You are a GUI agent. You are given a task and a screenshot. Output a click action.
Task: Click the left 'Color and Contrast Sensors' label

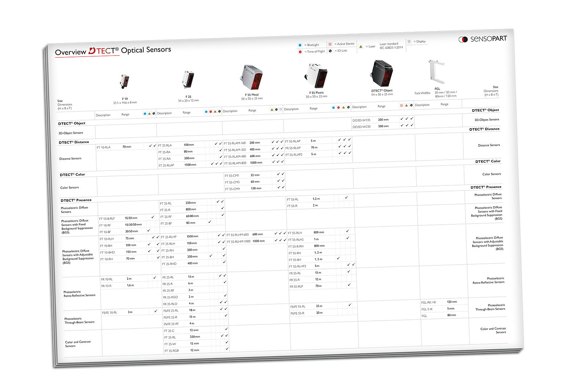click(78, 344)
